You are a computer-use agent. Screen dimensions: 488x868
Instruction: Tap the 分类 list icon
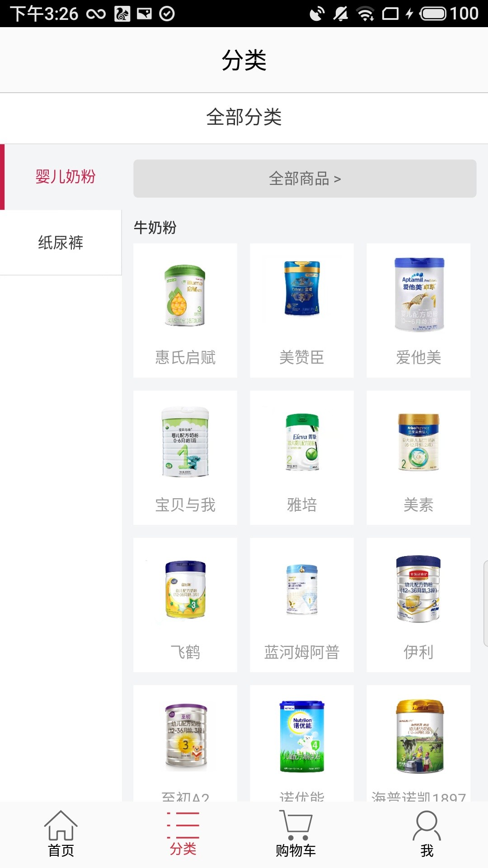(x=183, y=834)
